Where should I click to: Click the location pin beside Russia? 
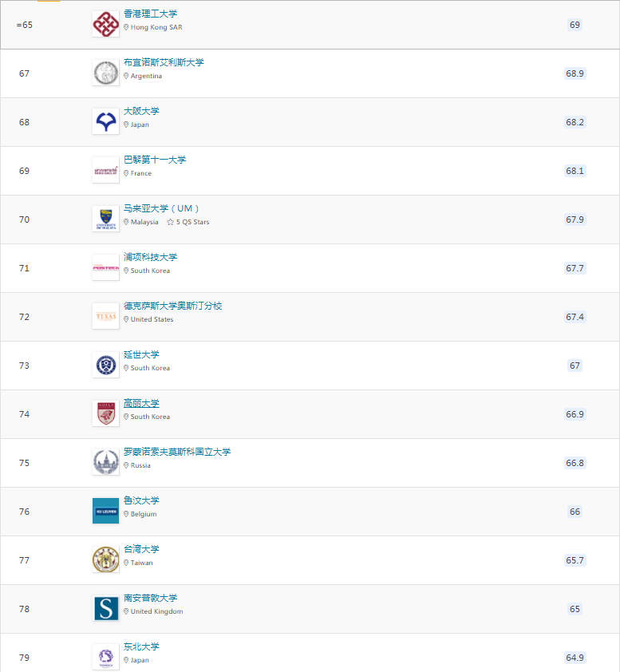point(126,465)
